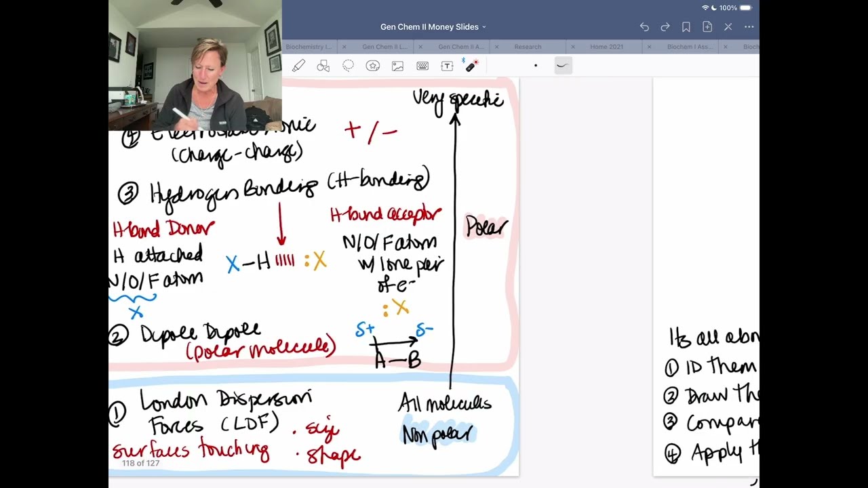The width and height of the screenshot is (868, 488).
Task: Toggle read-only mode with crossed pencil icon
Action: pyautogui.click(x=728, y=27)
